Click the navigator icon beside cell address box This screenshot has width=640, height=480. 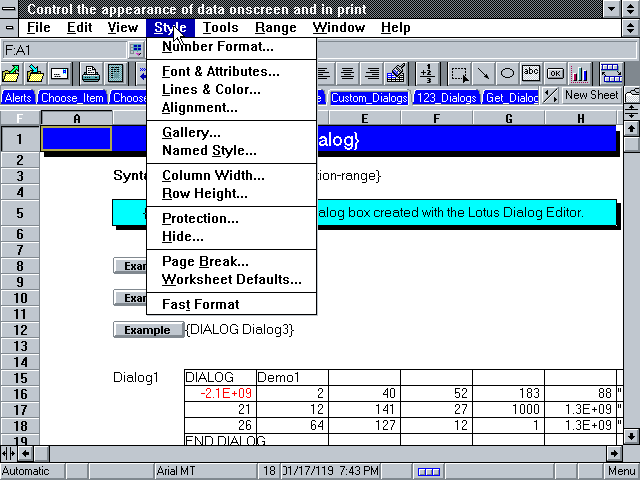point(136,50)
